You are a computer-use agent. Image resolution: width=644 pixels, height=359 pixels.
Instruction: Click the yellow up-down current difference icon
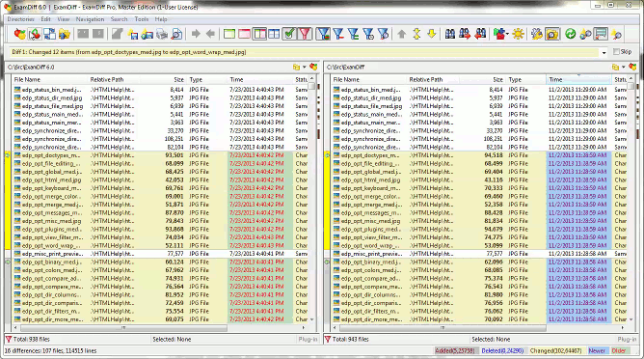pos(416,34)
